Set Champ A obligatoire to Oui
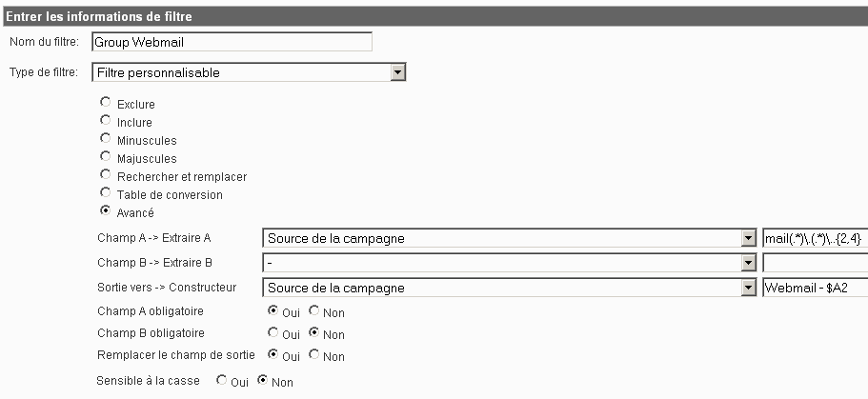 273,310
